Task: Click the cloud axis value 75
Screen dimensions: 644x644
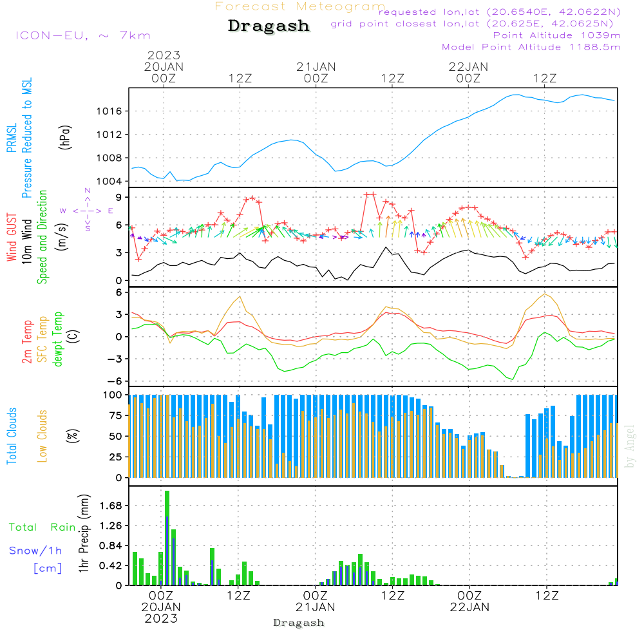Action: click(115, 415)
